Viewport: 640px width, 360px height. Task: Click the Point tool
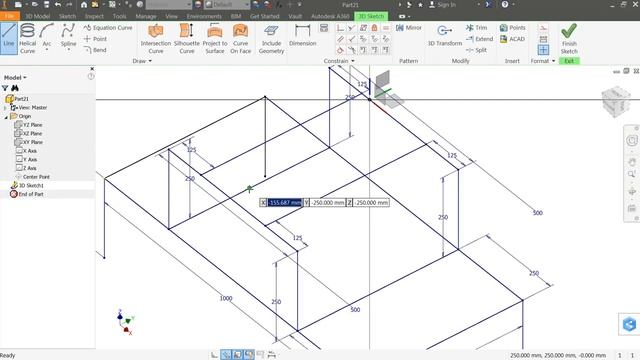tap(95, 39)
